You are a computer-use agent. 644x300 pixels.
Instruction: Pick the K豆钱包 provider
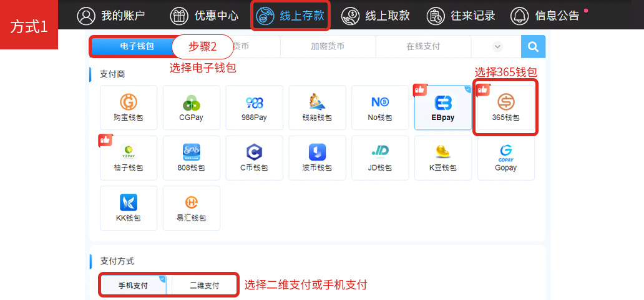tap(443, 158)
